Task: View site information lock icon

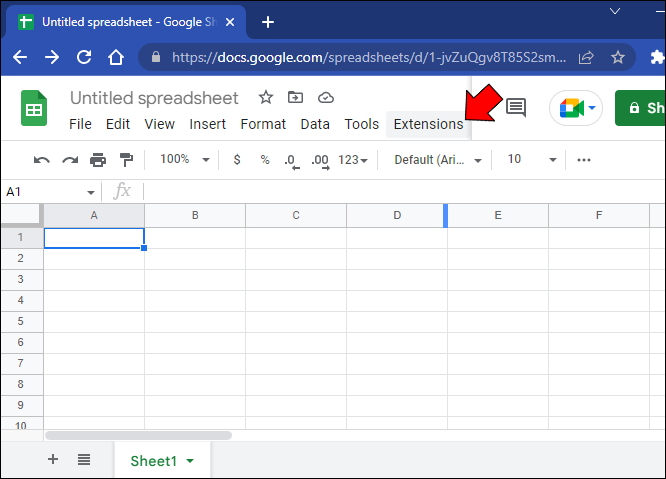Action: click(156, 56)
